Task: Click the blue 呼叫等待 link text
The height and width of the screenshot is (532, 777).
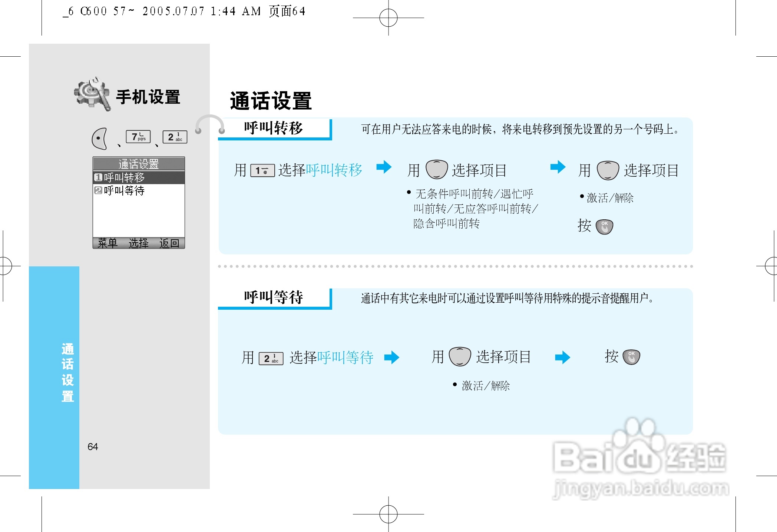Action: point(345,358)
